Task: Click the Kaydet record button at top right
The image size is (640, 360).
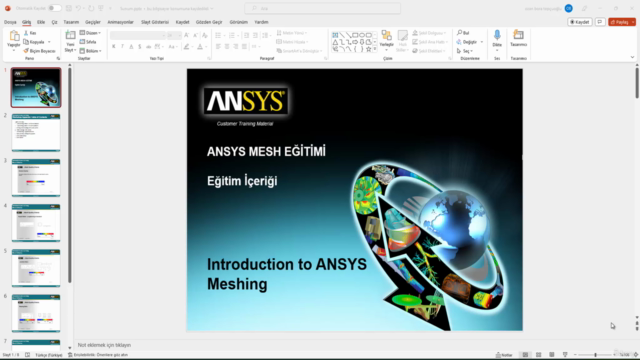Action: 580,22
